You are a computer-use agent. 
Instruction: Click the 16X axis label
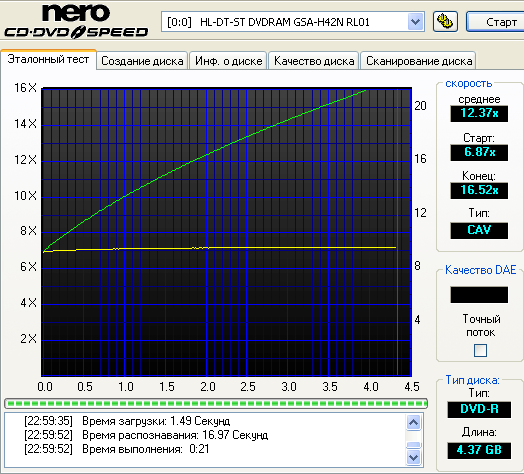[x=25, y=88]
